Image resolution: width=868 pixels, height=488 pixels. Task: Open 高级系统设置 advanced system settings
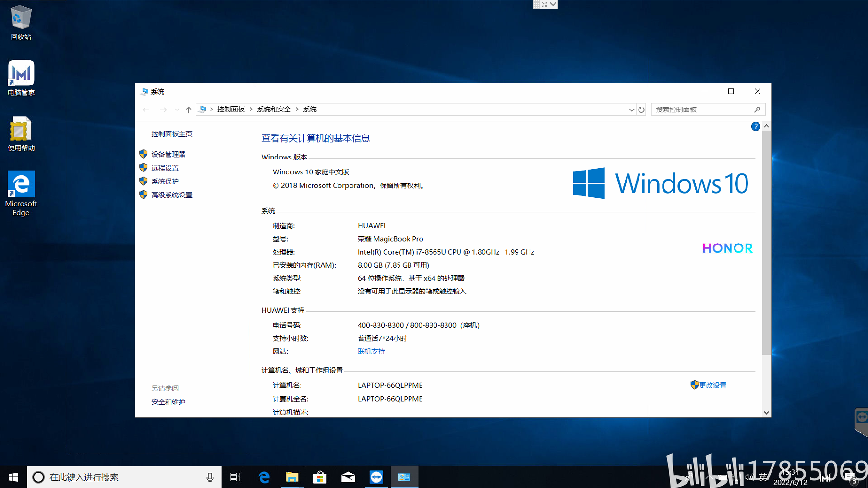coord(172,195)
